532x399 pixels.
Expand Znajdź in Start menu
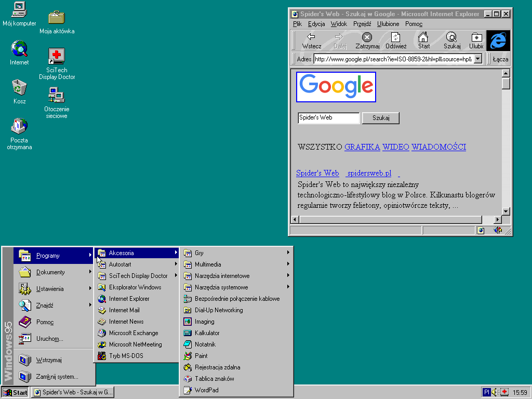click(x=54, y=305)
